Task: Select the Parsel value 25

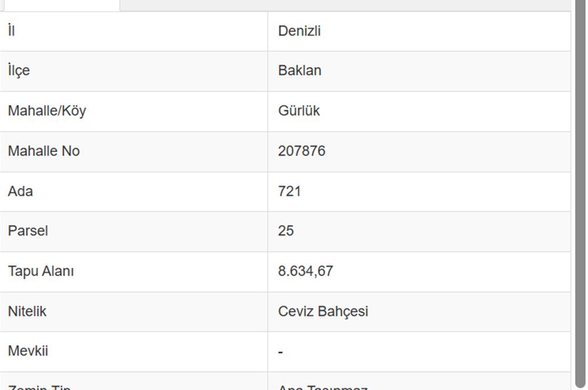Action: pos(286,231)
